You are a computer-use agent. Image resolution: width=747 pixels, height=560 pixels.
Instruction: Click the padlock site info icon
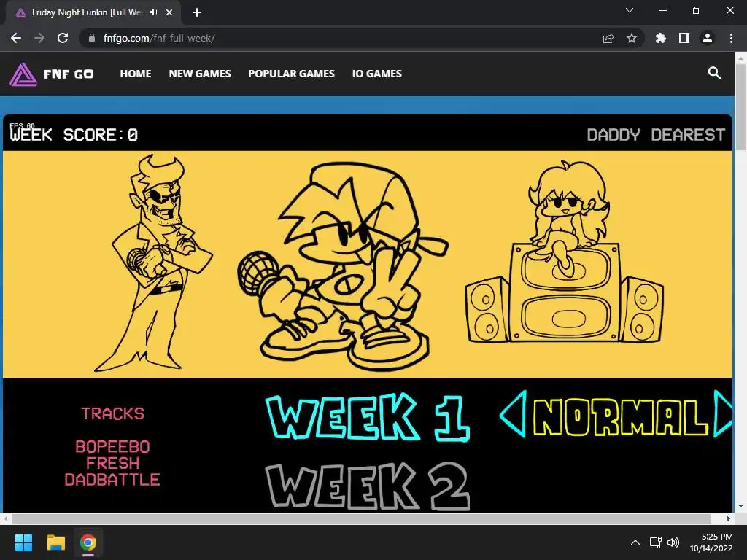pyautogui.click(x=92, y=38)
